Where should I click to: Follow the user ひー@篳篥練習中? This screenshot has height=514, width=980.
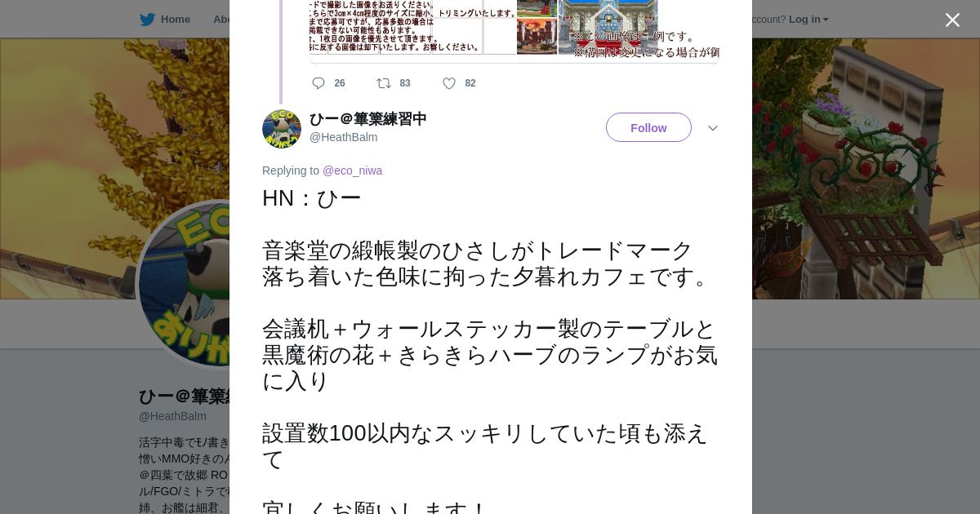point(648,127)
